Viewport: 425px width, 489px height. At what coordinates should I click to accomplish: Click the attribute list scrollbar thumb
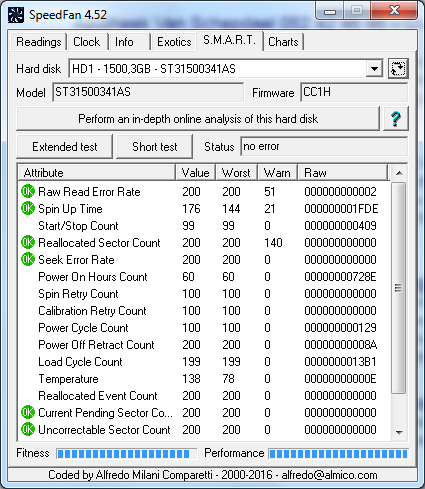398,288
